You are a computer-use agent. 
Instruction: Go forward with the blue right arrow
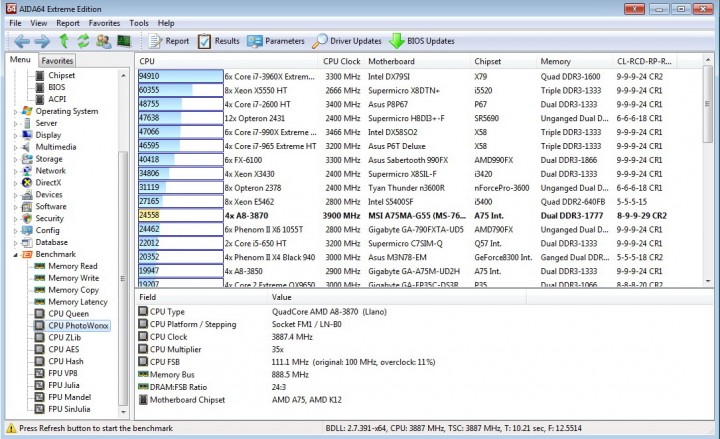pyautogui.click(x=42, y=41)
